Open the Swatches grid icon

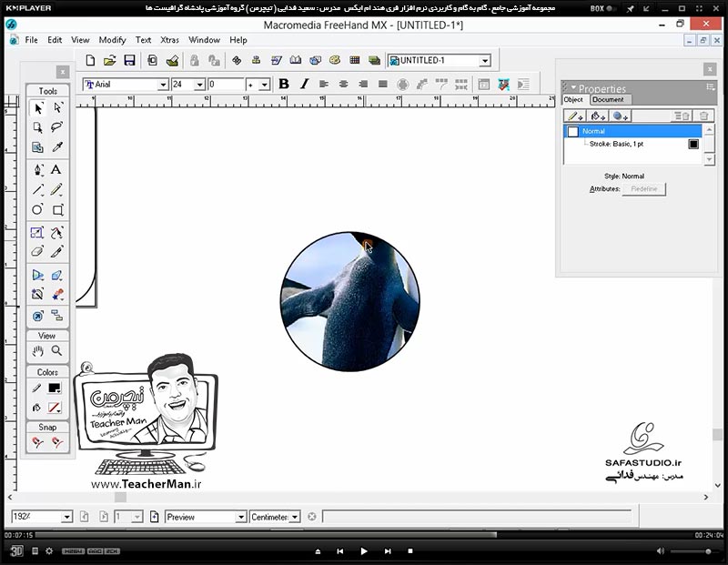pos(355,60)
